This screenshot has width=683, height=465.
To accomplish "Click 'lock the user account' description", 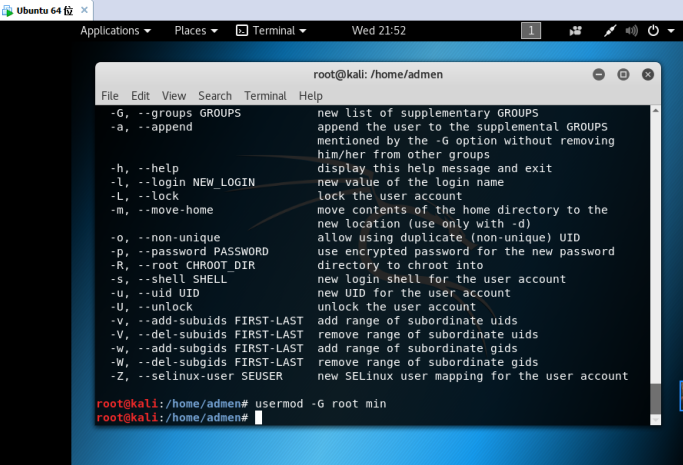I will click(x=389, y=196).
